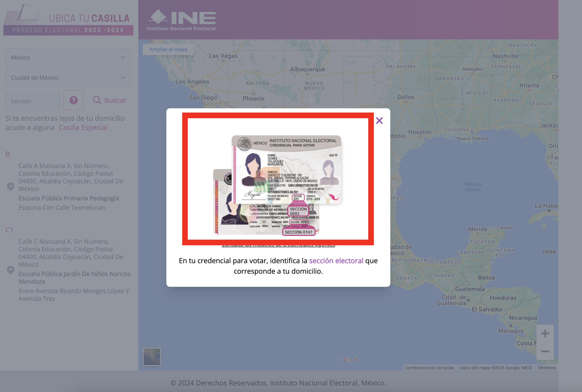The height and width of the screenshot is (392, 582).
Task: Open 'Combinaciones de teclas' map shortcuts
Action: pos(430,368)
